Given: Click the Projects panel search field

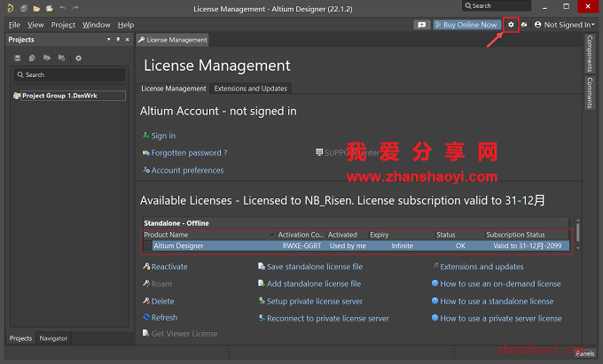Looking at the screenshot, I should pyautogui.click(x=69, y=75).
